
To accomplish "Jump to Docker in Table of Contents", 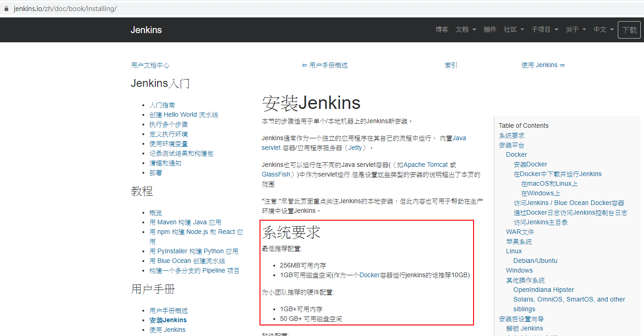I will click(x=516, y=155).
